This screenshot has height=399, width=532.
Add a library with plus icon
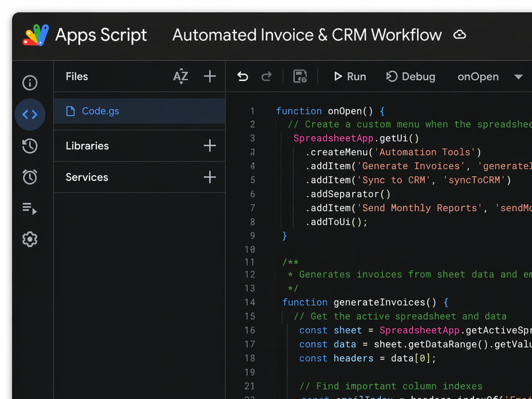tap(210, 146)
